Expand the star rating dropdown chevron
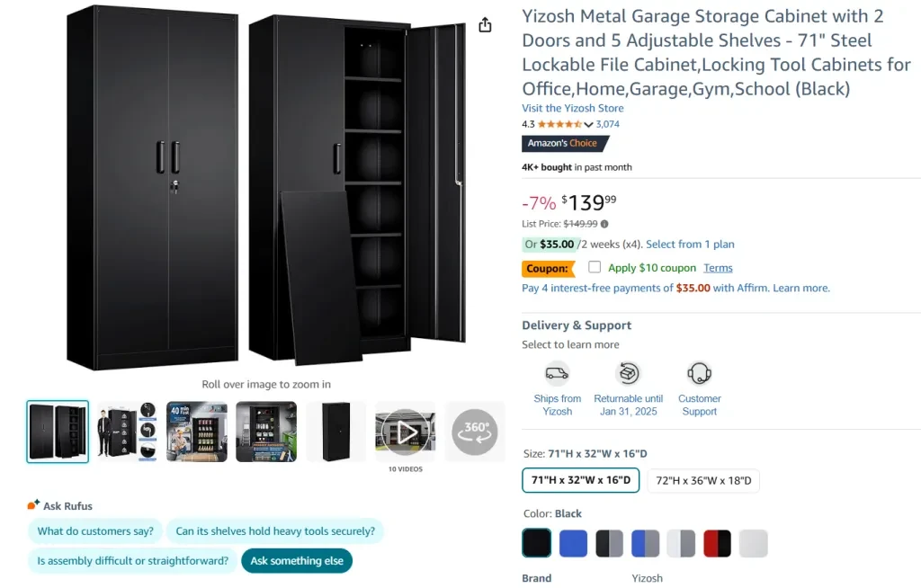Viewport: 921px width, 588px height. click(x=588, y=125)
